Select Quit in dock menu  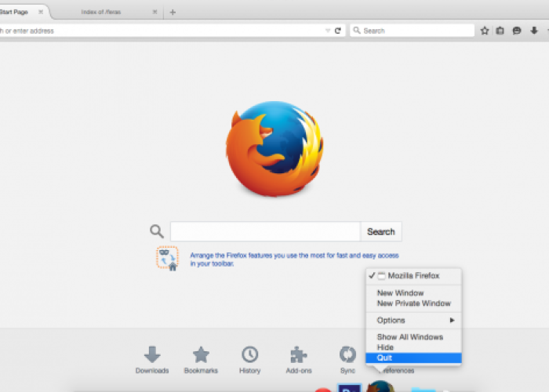pos(414,358)
